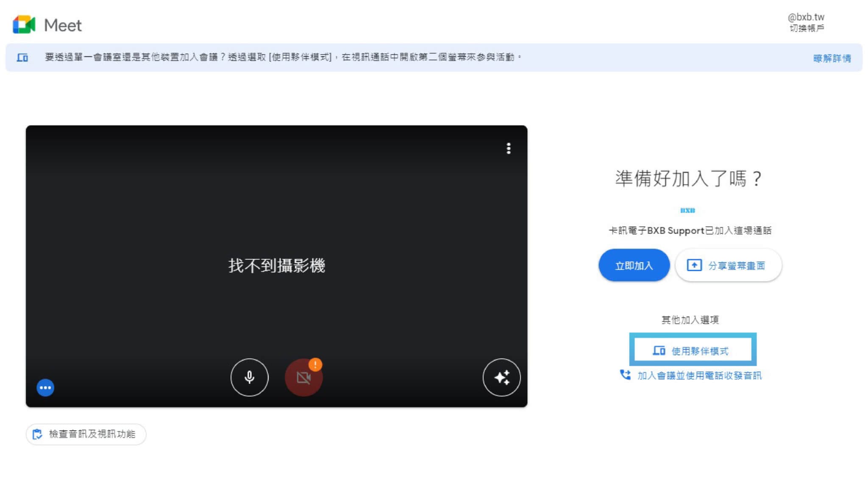Open 切換帳戶 account switcher
Screen dimensions: 868x488
pos(807,27)
